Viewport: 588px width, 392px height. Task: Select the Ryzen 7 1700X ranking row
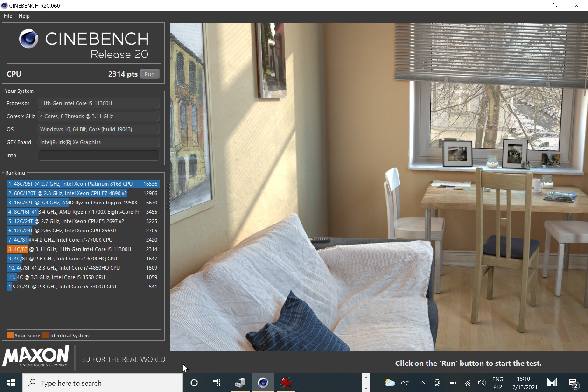tap(83, 212)
